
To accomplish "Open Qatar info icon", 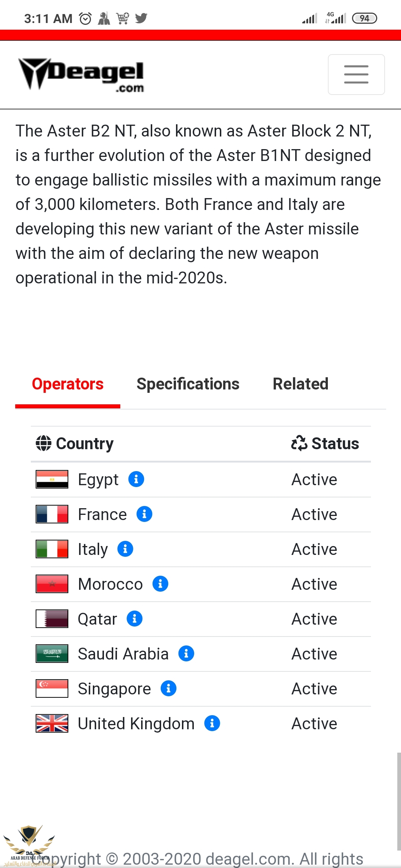I will pyautogui.click(x=135, y=619).
